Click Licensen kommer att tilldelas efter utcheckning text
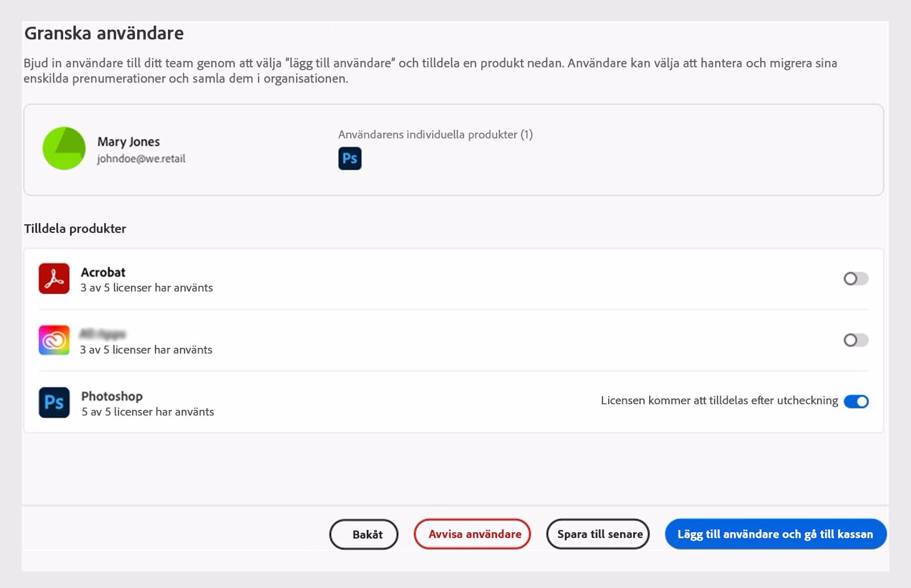Viewport: 911px width, 588px height. point(720,401)
